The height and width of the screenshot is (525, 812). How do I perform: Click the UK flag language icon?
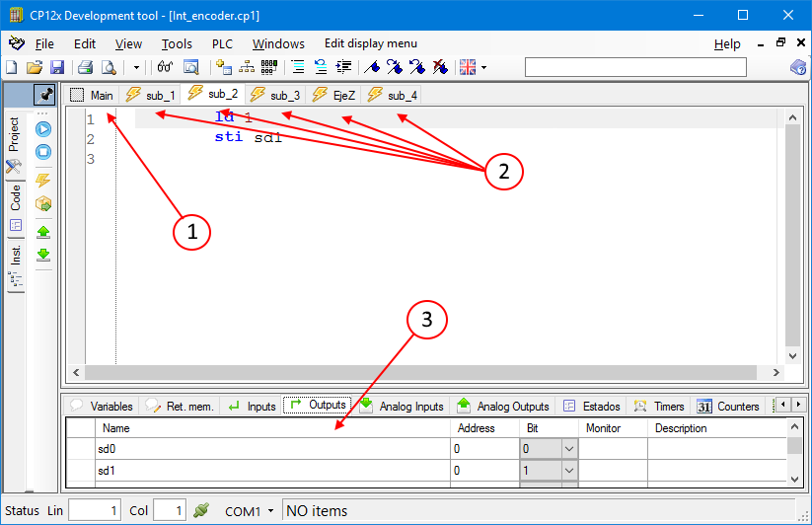pos(468,67)
